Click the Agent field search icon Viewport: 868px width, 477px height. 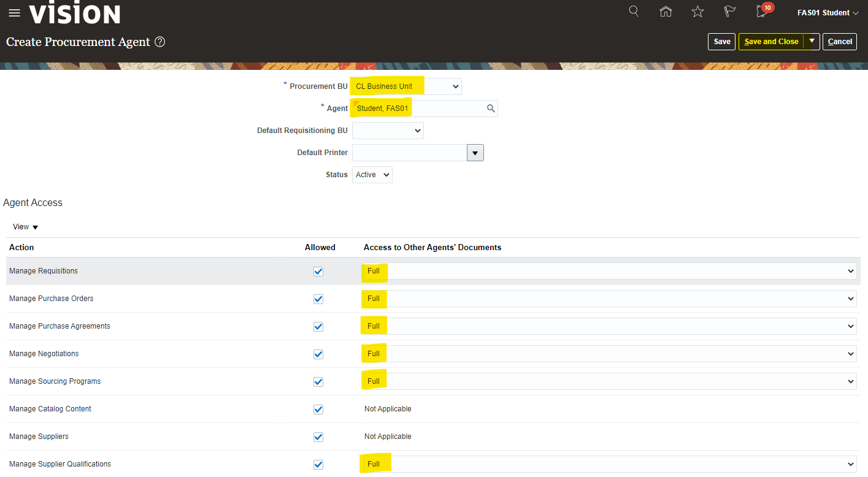point(491,109)
